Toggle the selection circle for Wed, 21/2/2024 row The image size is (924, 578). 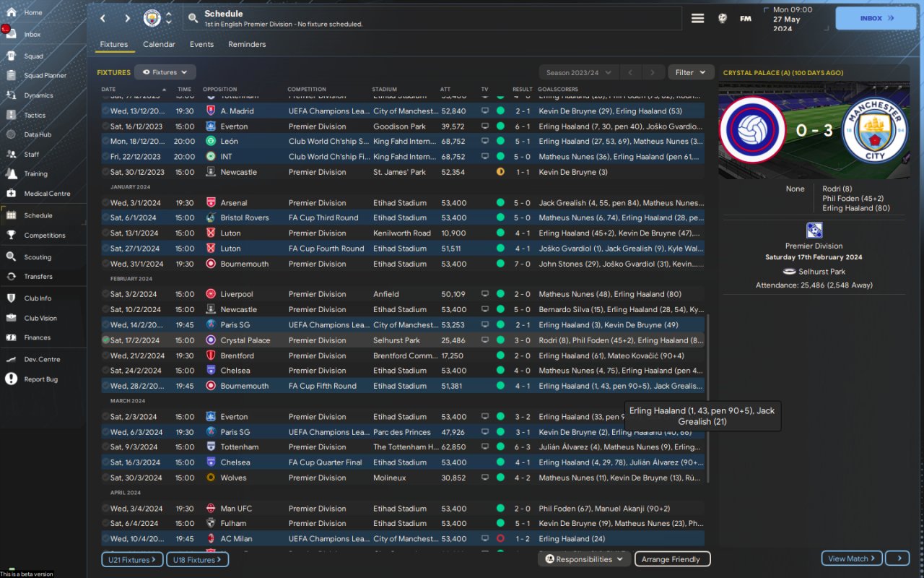point(105,355)
